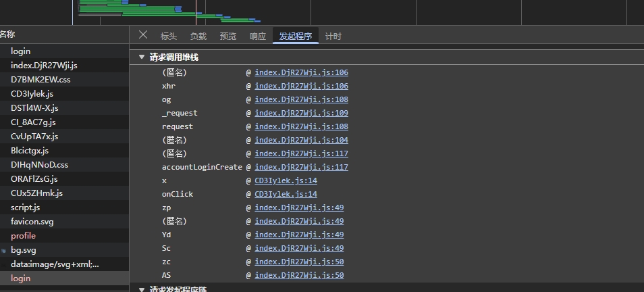This screenshot has height=292, width=644.
Task: Select the DIHqNNoD.css request
Action: (x=65, y=165)
